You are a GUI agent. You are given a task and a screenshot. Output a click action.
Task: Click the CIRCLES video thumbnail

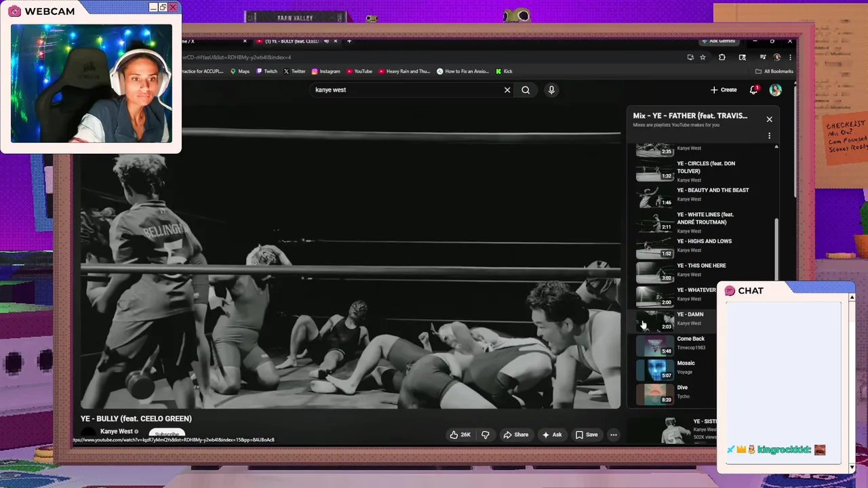(x=654, y=171)
